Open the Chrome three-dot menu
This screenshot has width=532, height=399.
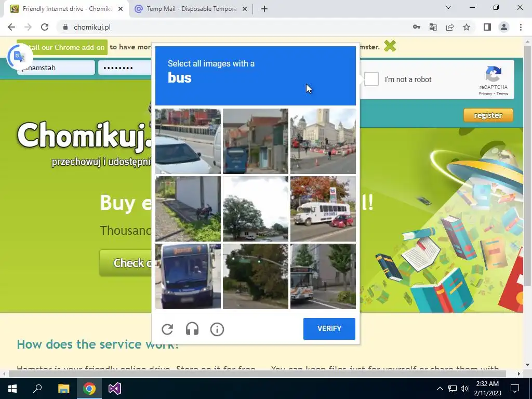521,27
